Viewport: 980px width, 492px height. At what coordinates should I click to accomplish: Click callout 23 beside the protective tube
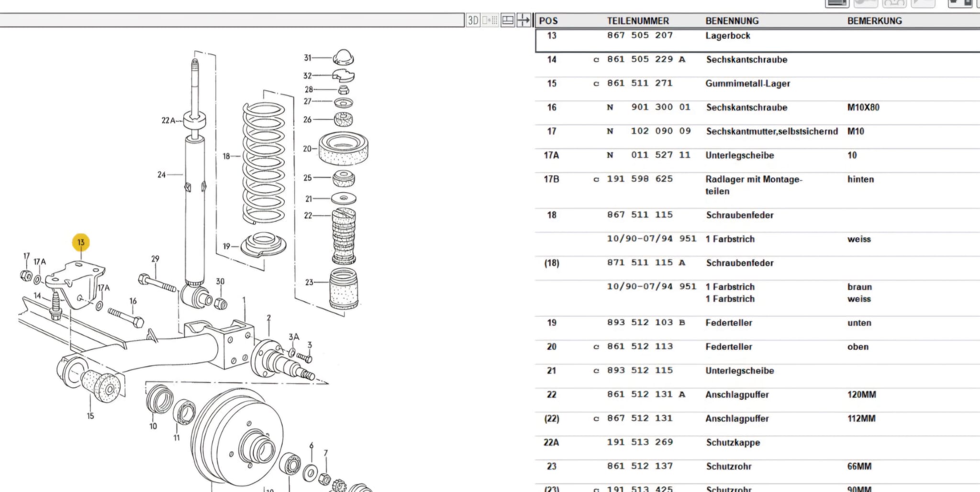point(309,283)
